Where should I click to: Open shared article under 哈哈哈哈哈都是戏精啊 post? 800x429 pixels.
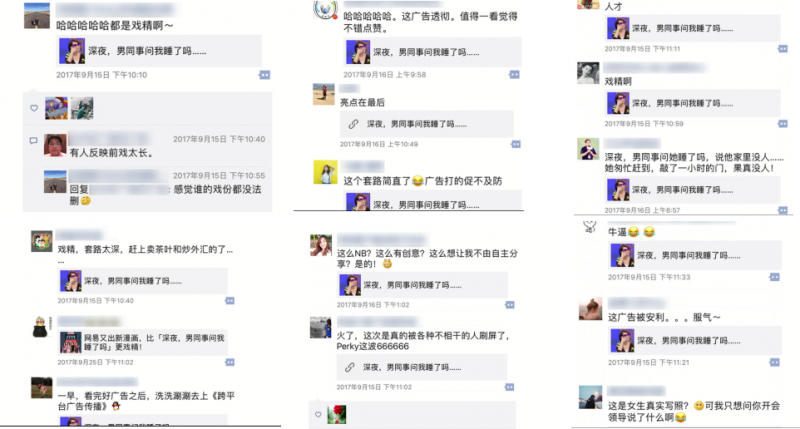[x=159, y=51]
